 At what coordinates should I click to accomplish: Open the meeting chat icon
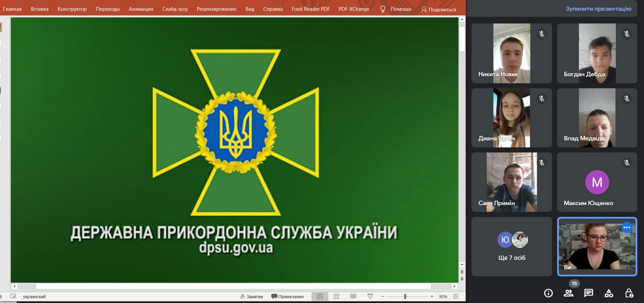click(x=588, y=293)
